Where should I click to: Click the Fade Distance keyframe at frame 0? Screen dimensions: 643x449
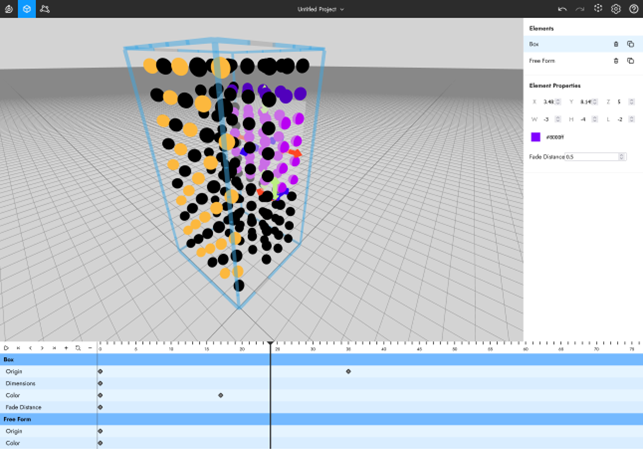100,407
